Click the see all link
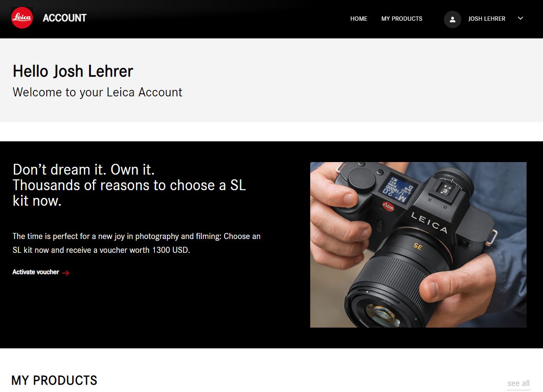The width and height of the screenshot is (543, 392). click(518, 383)
